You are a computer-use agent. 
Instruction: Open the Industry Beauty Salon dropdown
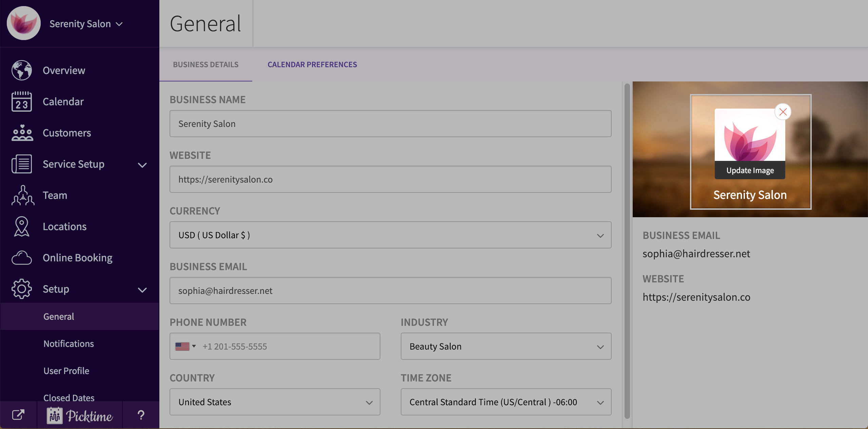tap(506, 346)
